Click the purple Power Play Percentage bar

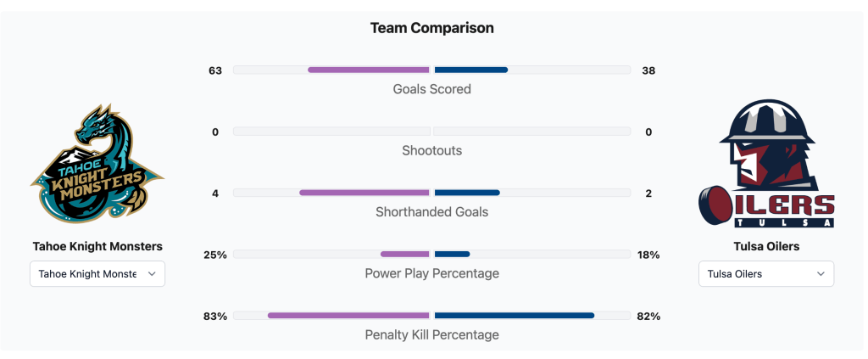point(405,254)
